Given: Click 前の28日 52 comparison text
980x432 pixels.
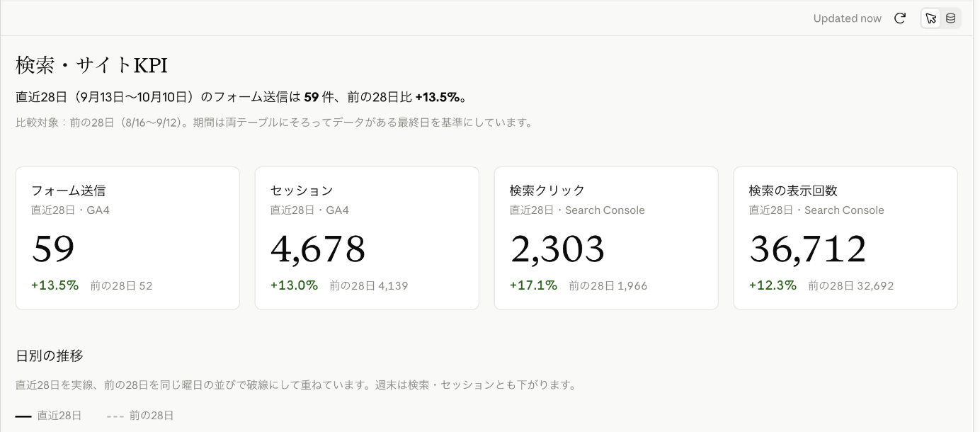Looking at the screenshot, I should [121, 286].
